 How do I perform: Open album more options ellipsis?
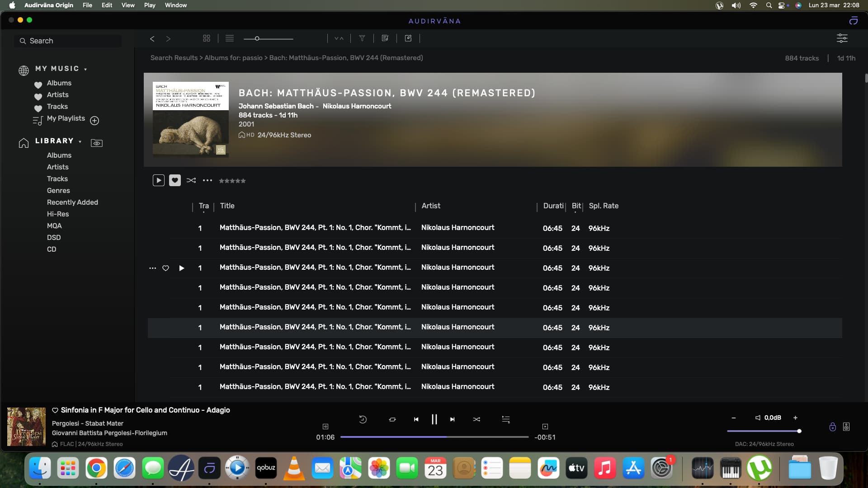tap(208, 180)
